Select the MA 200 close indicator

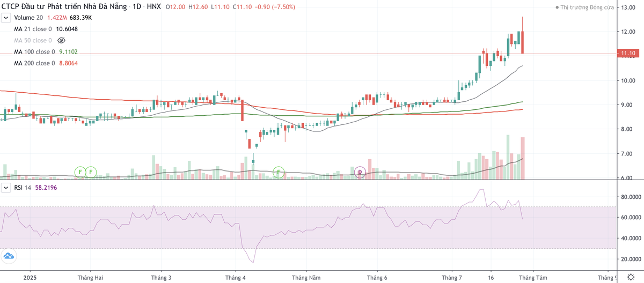click(x=35, y=63)
